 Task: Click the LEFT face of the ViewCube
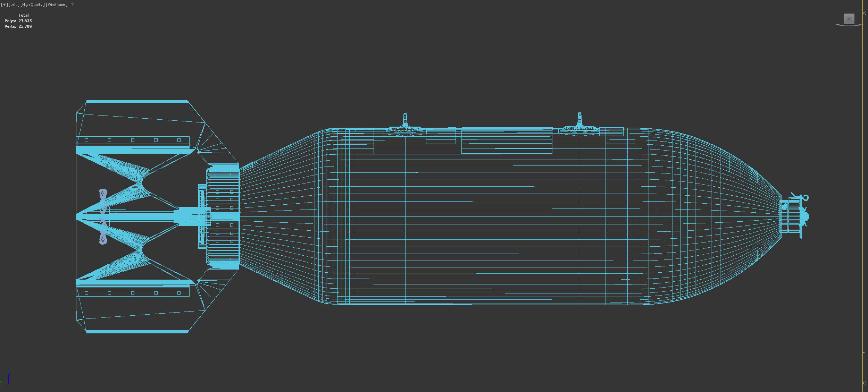[x=849, y=19]
